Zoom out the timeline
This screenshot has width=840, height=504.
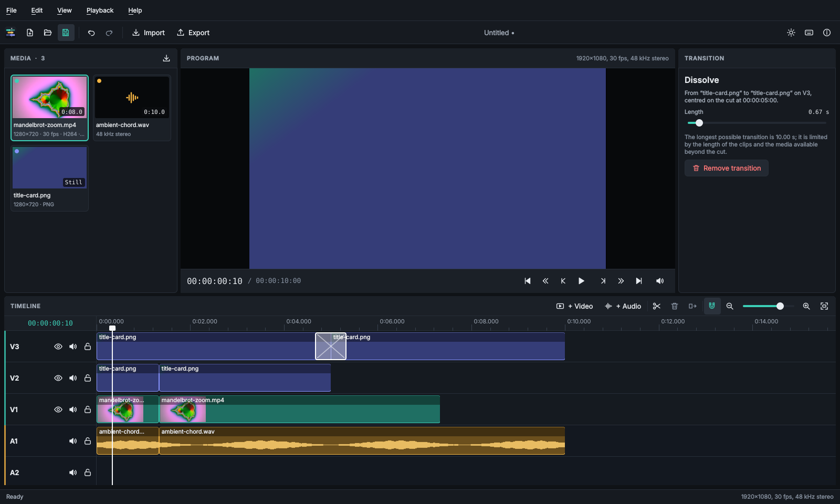coord(730,306)
